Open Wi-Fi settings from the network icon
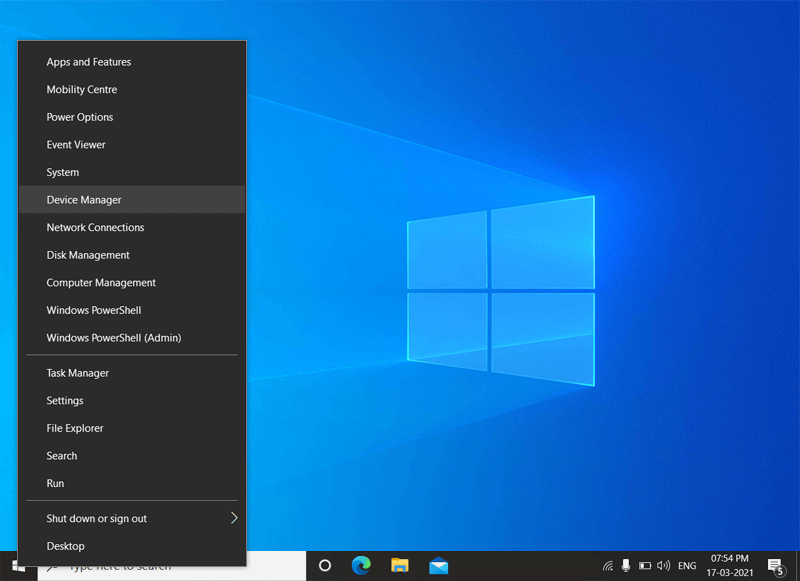This screenshot has height=581, width=800. coord(607,565)
